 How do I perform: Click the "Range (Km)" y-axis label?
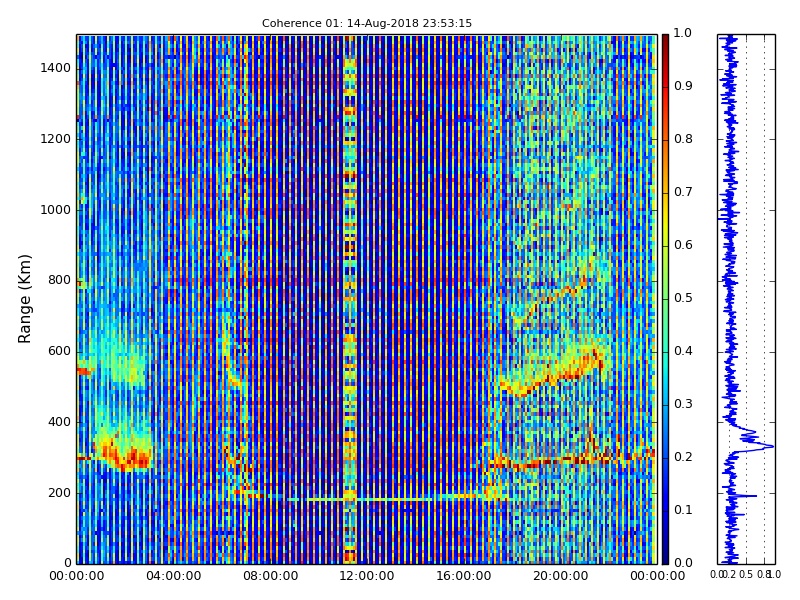[24, 299]
